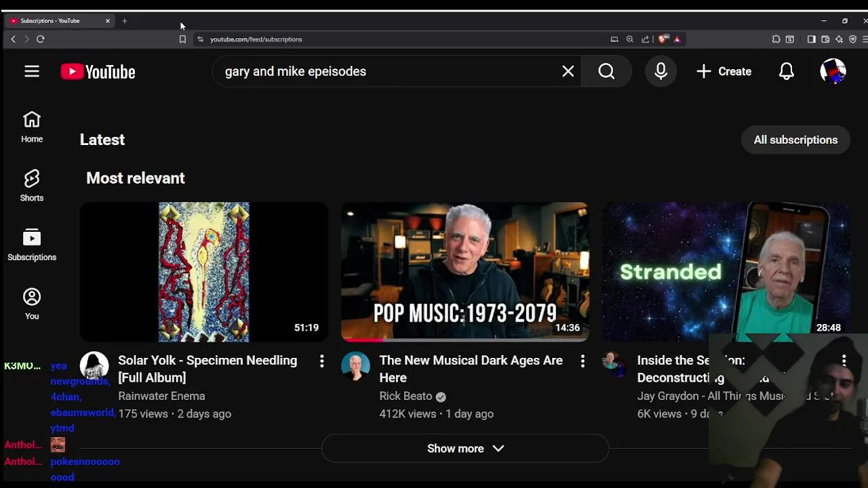This screenshot has width=868, height=488.
Task: Open Subscriptions in the sidebar
Action: pos(32,245)
